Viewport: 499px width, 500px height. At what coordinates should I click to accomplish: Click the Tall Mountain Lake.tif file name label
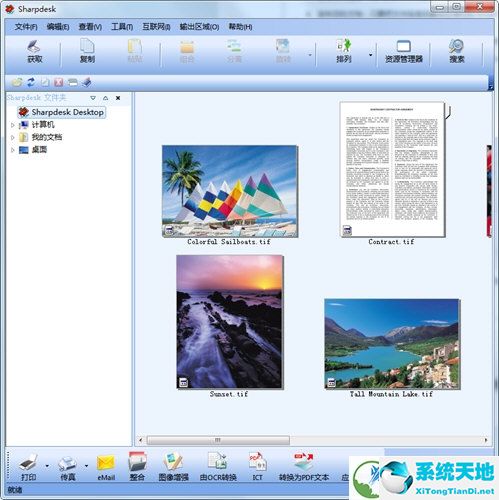click(x=391, y=394)
